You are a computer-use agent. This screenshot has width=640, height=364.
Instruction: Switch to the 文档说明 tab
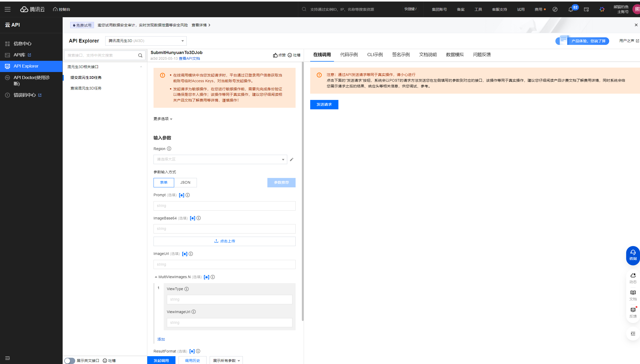(x=428, y=55)
